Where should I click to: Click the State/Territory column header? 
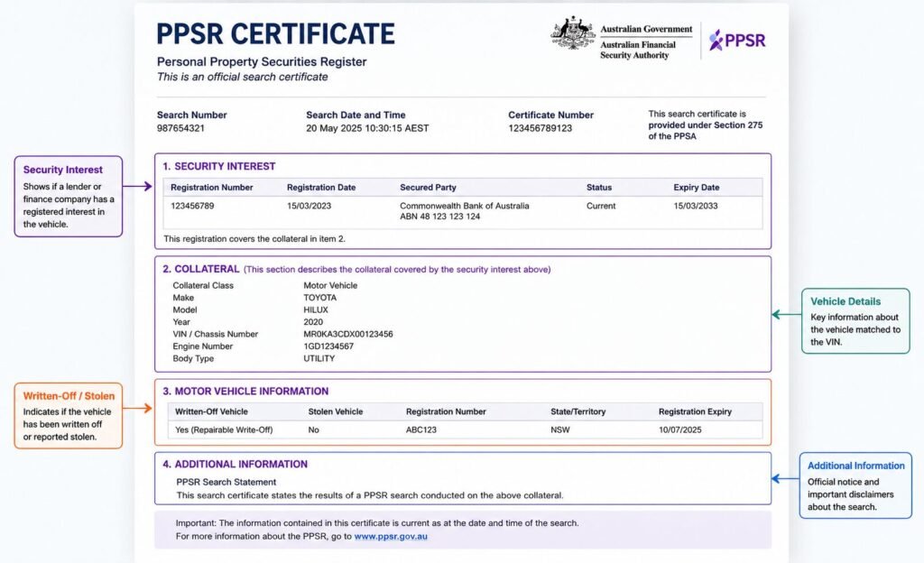click(578, 411)
